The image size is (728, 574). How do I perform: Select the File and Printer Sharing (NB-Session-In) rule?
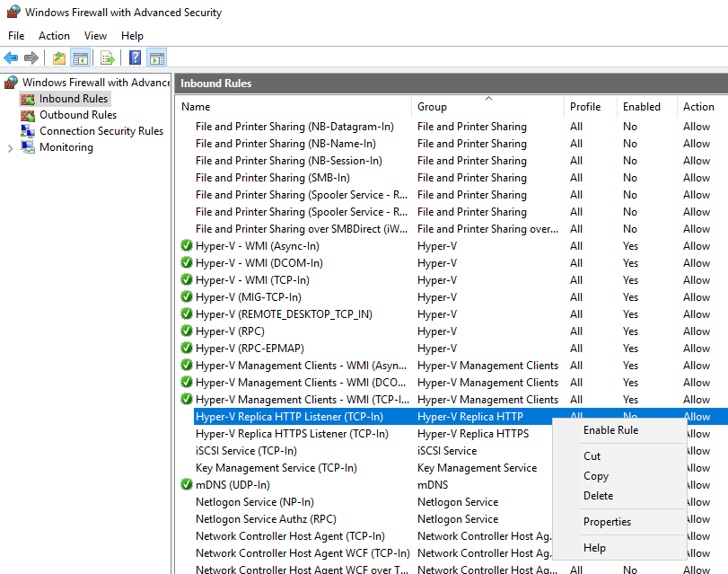pyautogui.click(x=289, y=161)
